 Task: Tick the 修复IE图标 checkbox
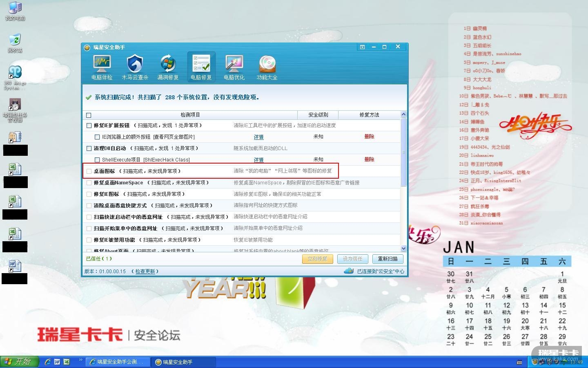(x=89, y=194)
